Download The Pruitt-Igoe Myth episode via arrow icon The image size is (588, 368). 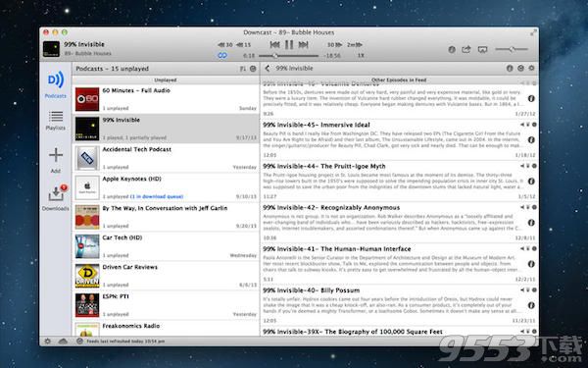pos(528,166)
